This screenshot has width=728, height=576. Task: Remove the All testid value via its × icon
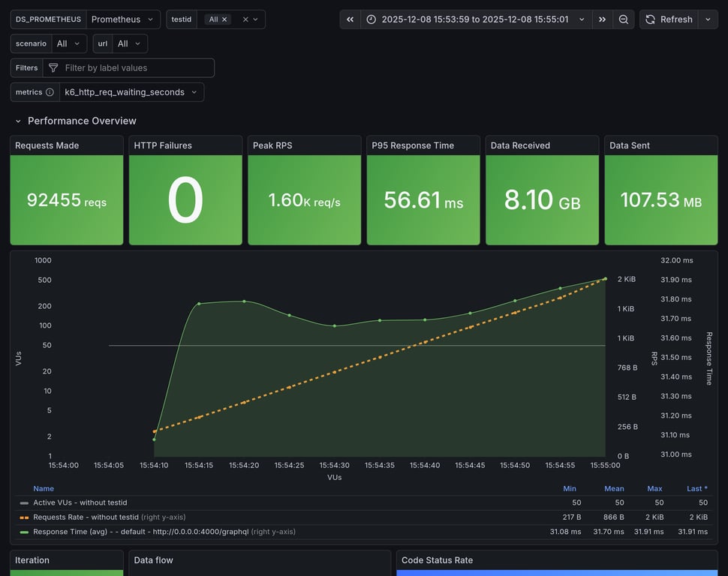[224, 19]
